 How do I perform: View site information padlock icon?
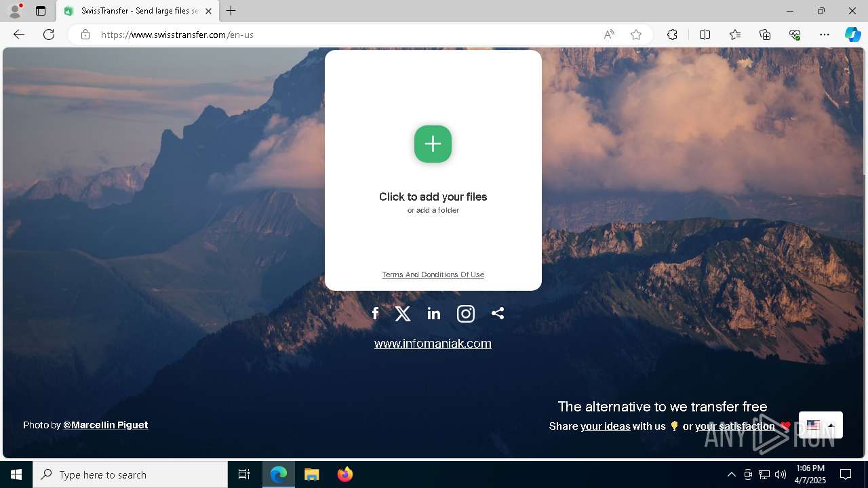coord(85,35)
